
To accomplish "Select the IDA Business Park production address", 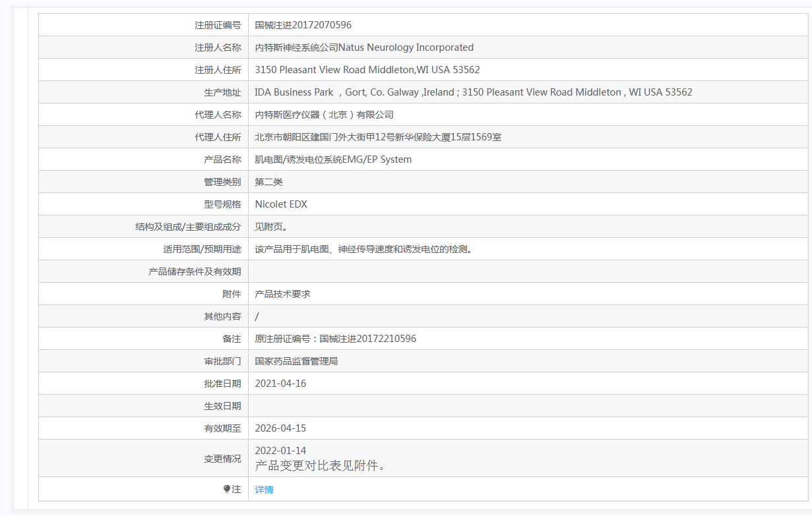I will tap(473, 92).
